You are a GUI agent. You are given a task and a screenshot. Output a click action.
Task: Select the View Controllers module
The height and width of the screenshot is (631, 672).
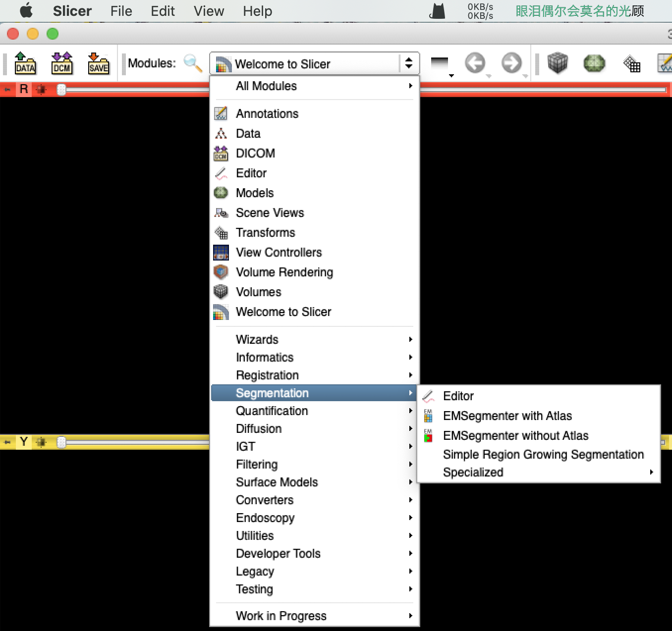click(x=315, y=252)
